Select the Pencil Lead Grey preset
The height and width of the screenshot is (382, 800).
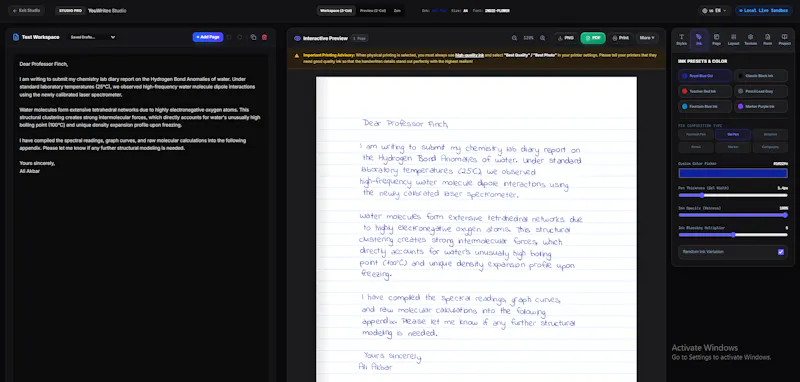761,91
